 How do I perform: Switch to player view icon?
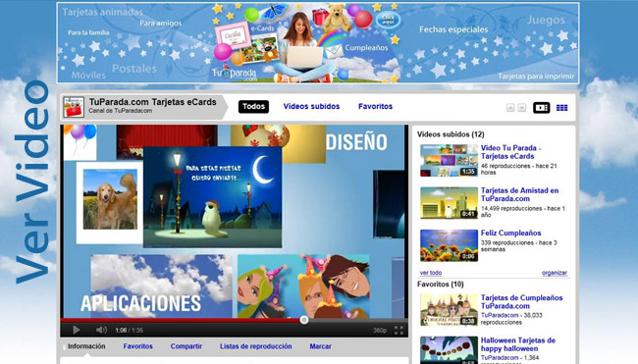click(541, 108)
